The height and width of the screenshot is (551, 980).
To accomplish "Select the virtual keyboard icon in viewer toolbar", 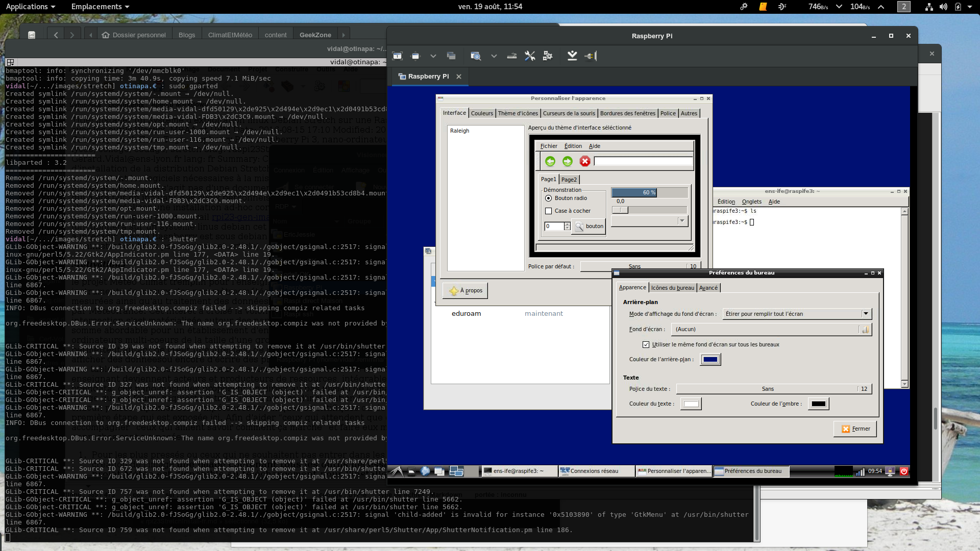I will (x=512, y=56).
